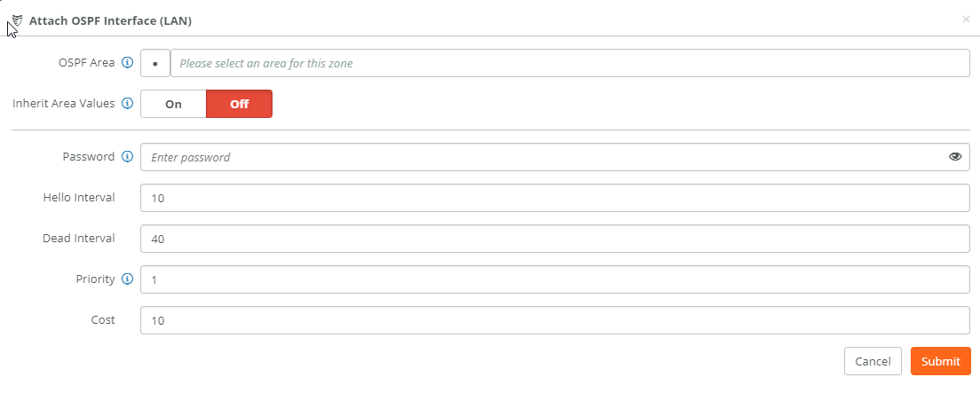Click the Attach OSPF Interface (LAN) title
This screenshot has width=980, height=393.
click(x=110, y=20)
